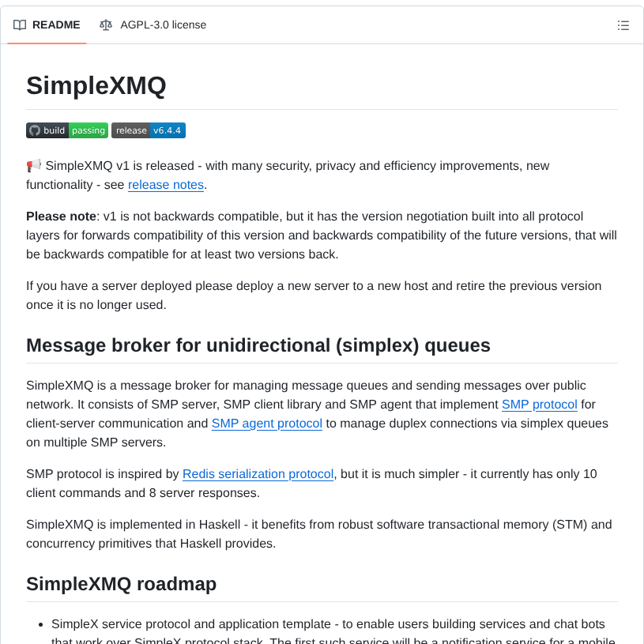Click the scales icon next to AGPL-3.0 license

click(x=105, y=24)
